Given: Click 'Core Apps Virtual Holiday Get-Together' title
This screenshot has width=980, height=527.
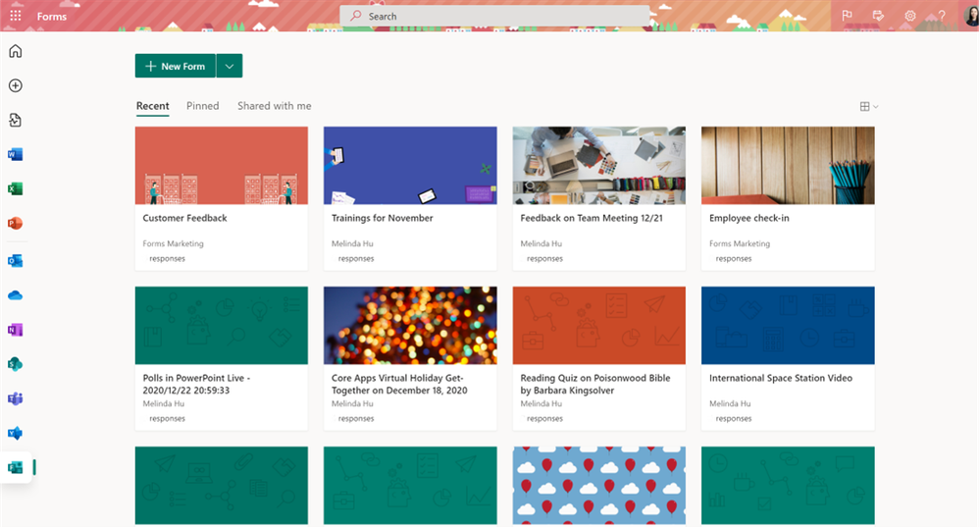Looking at the screenshot, I should point(399,384).
